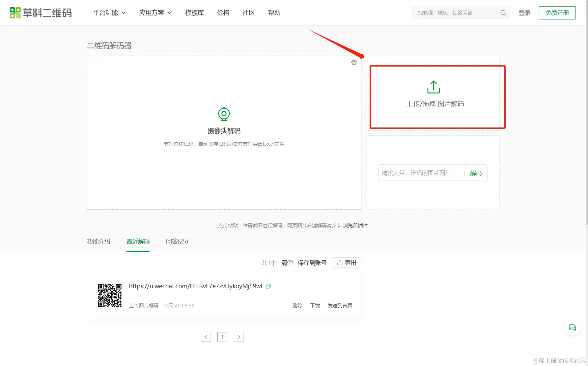Click the 摄像头解码 text
The height and width of the screenshot is (366, 588).
[224, 131]
